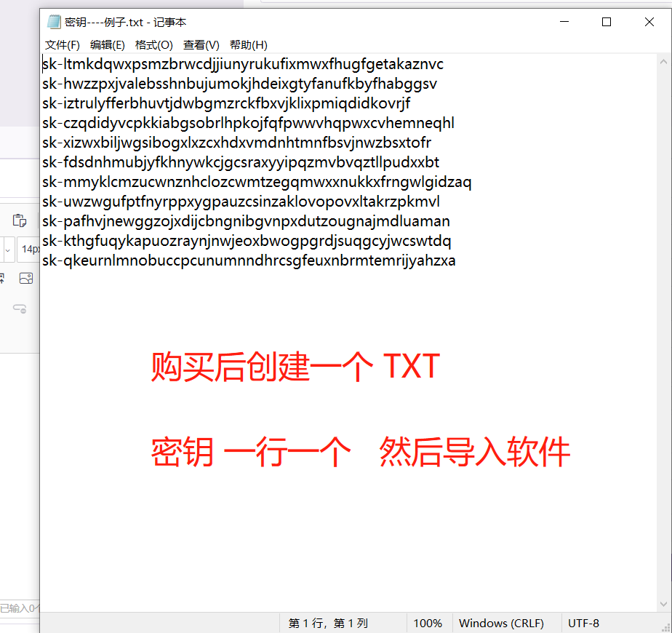Open the 编辑(E) menu
Screen dimensions: 672x633
tap(108, 44)
